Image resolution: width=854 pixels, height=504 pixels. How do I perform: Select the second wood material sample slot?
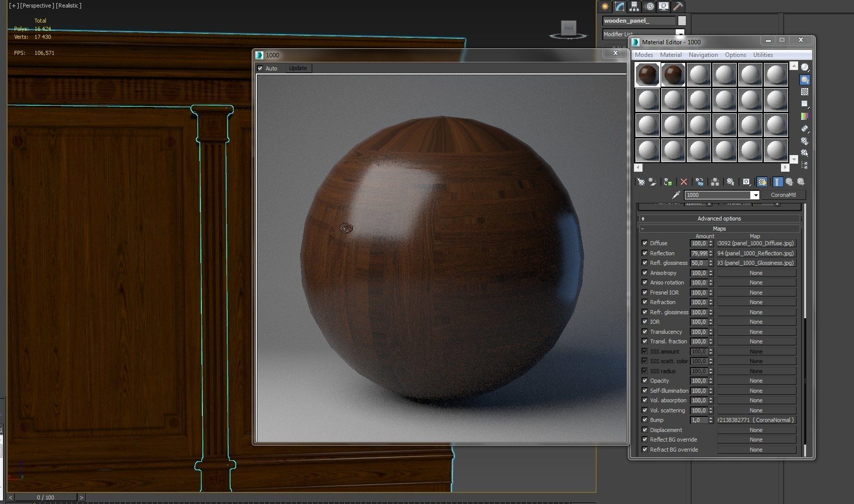[x=673, y=75]
